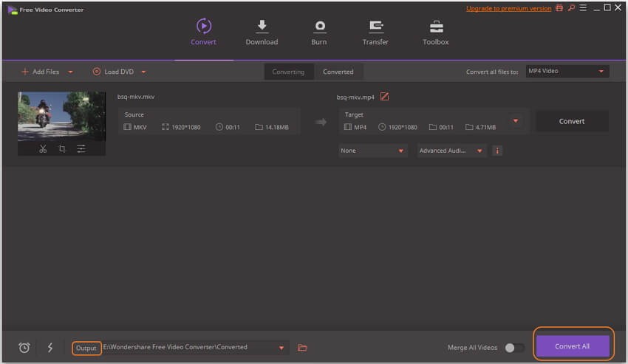Click the scissors trim icon under thumbnail

(43, 149)
